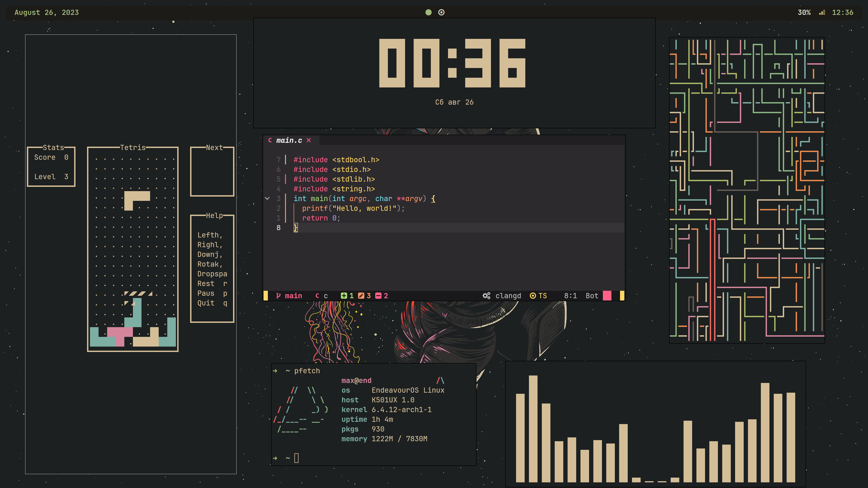Click the ringed workspace indicator in top bar
The width and height of the screenshot is (868, 488).
click(x=441, y=12)
